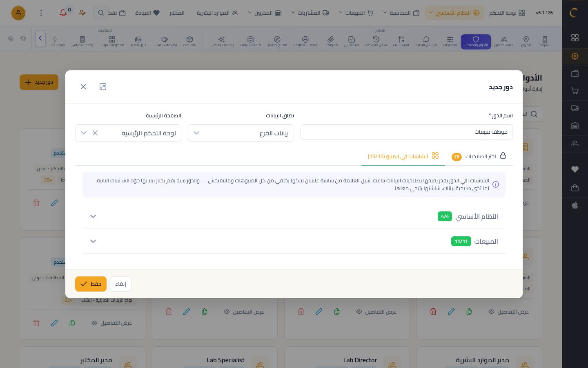Click the info icon beside the screens note
The width and height of the screenshot is (588, 368).
496,184
